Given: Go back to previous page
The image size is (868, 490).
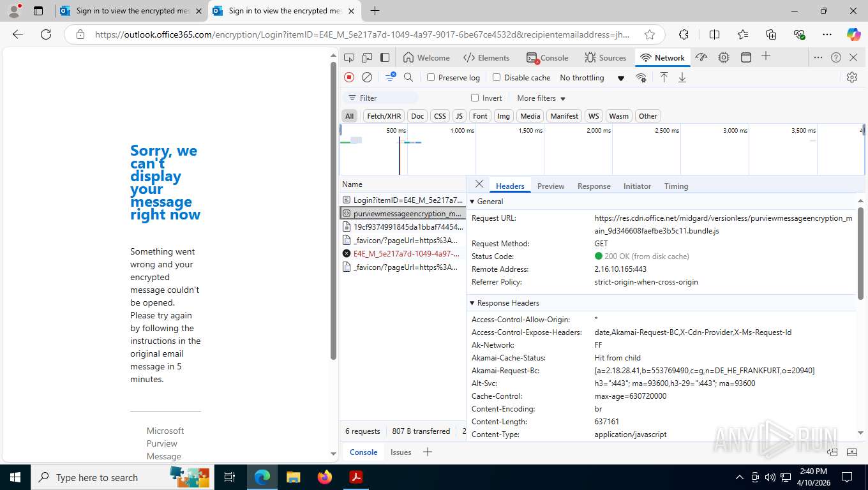Looking at the screenshot, I should [x=18, y=34].
